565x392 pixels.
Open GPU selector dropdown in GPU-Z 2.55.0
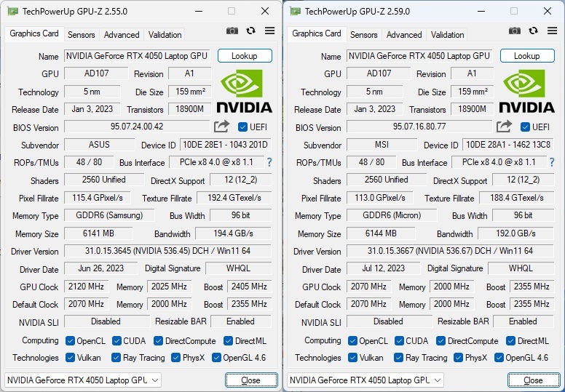pyautogui.click(x=83, y=380)
